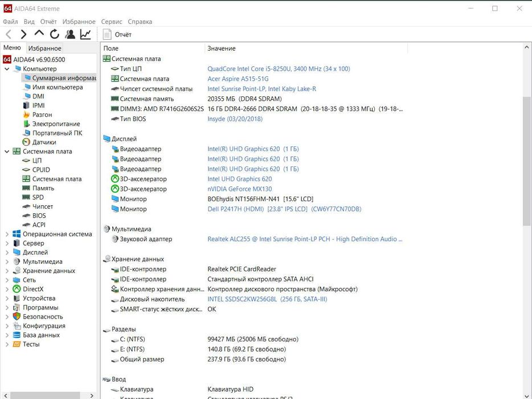
Task: Open the Сервис menu
Action: point(112,22)
